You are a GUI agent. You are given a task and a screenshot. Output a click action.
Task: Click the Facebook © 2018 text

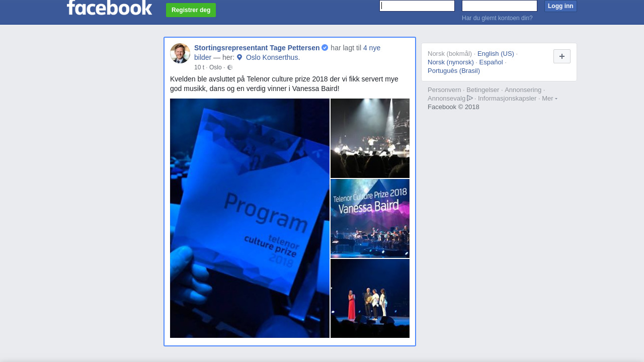click(x=453, y=107)
